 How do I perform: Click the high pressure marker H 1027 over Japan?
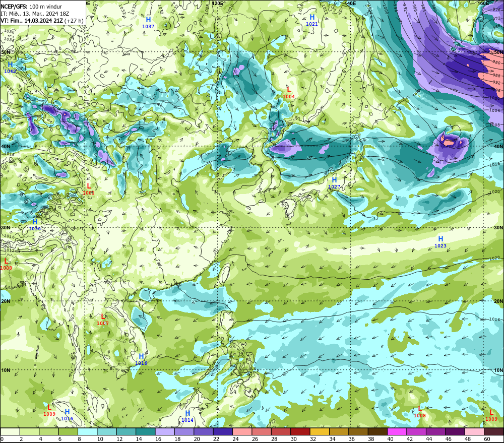(x=334, y=183)
